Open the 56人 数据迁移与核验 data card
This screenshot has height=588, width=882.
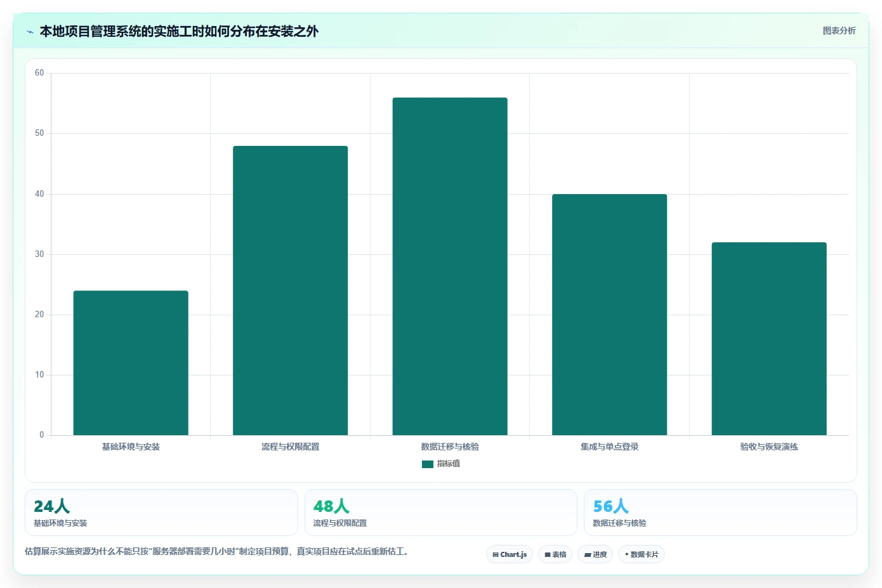(x=720, y=513)
